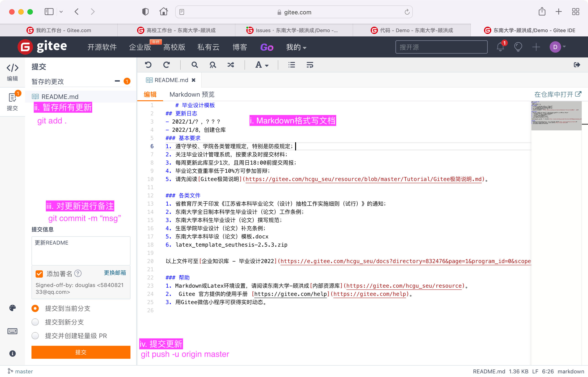588x377 pixels.
Task: Unstage all changes with minus icon
Action: point(117,81)
